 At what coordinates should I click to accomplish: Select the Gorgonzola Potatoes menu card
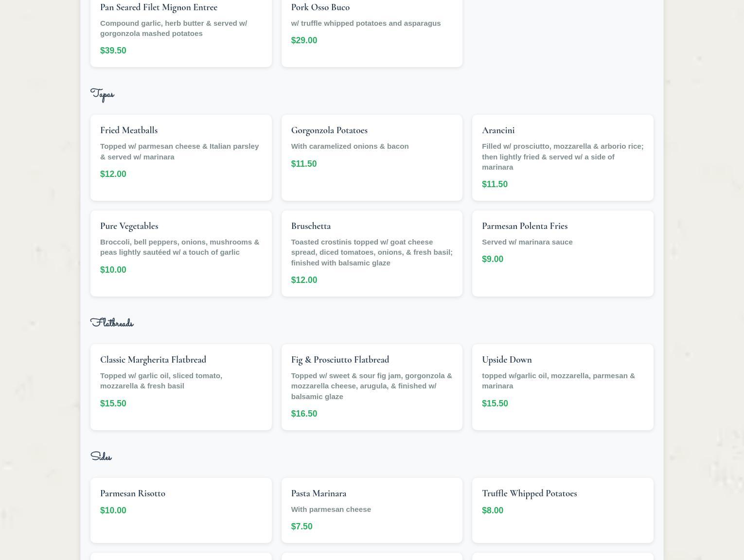click(372, 157)
